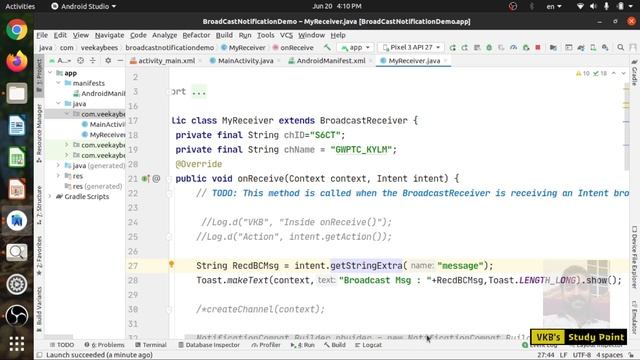Click the Attach Debugger to process icon
The image size is (640, 360).
click(526, 47)
